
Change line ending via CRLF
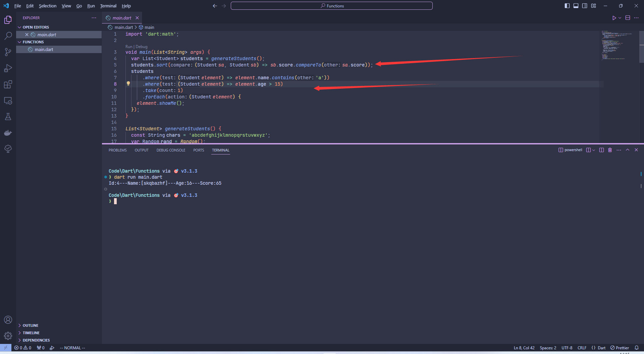[x=582, y=348]
